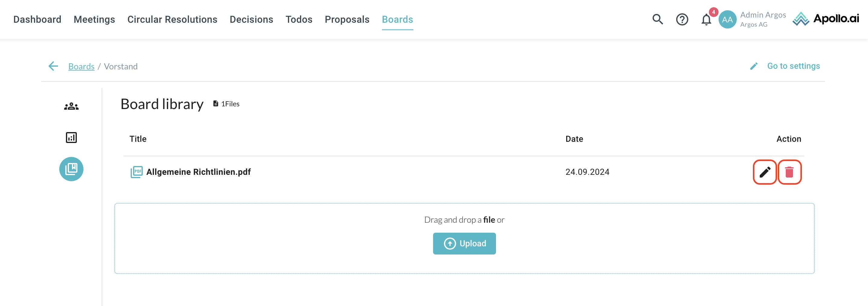The height and width of the screenshot is (306, 868).
Task: Select the board library sidebar icon
Action: tap(71, 169)
